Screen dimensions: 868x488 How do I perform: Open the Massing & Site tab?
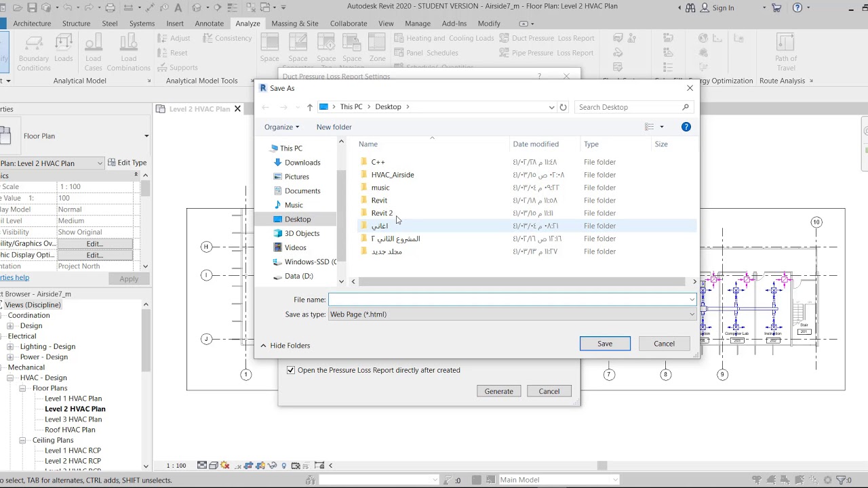tap(295, 23)
